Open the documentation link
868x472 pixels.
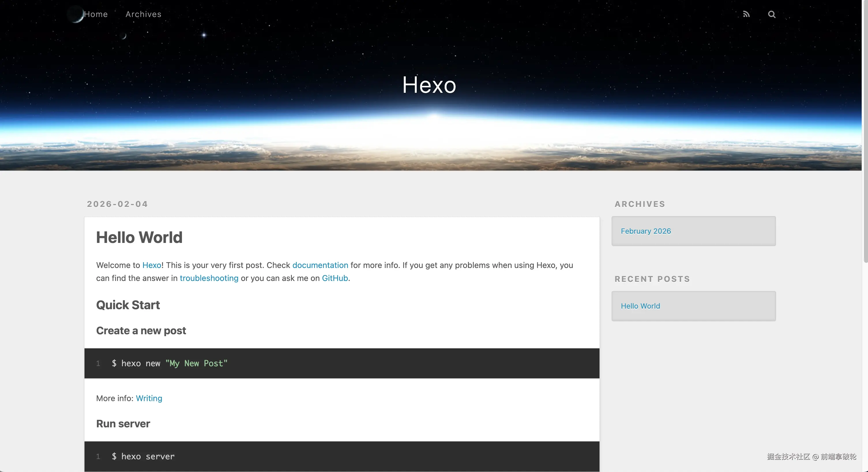[320, 265]
